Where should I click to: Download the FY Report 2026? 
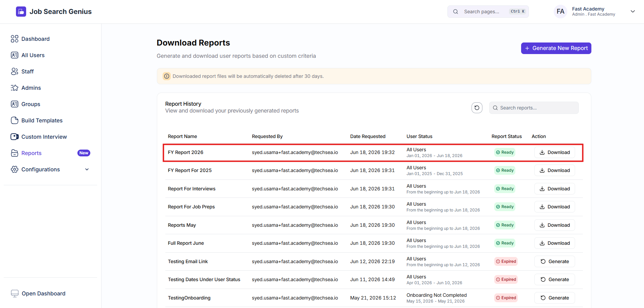(555, 152)
